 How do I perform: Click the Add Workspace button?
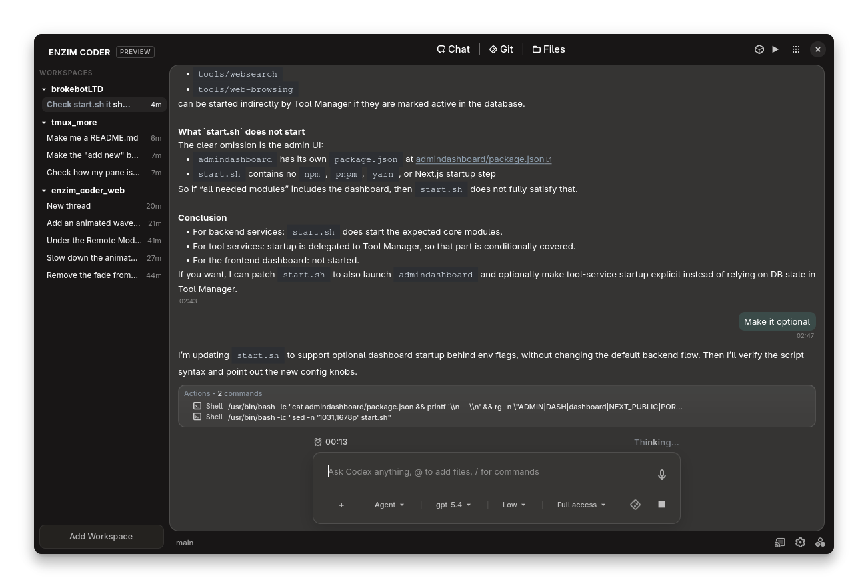point(101,536)
